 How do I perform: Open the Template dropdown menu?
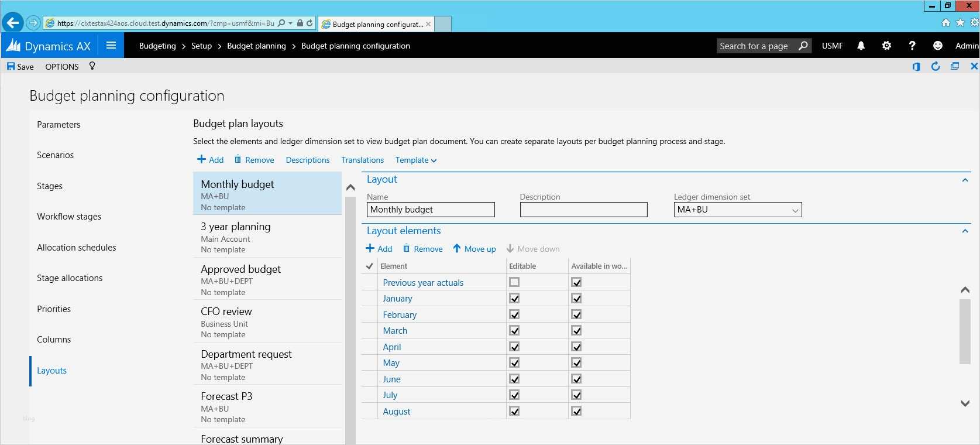416,160
